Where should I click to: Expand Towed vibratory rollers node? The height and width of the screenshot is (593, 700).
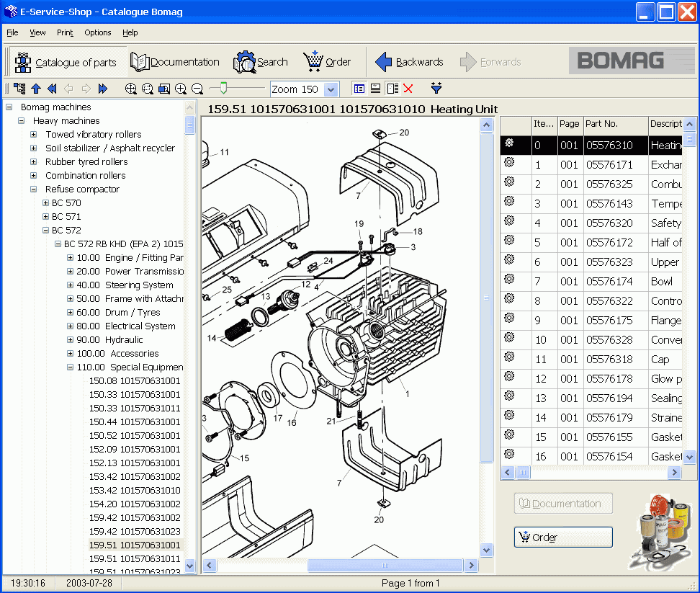point(33,135)
